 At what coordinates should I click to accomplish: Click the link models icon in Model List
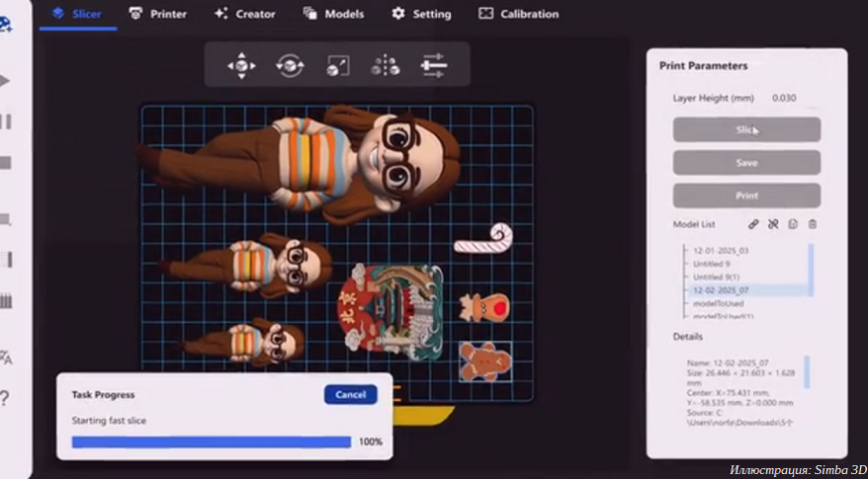pos(753,225)
